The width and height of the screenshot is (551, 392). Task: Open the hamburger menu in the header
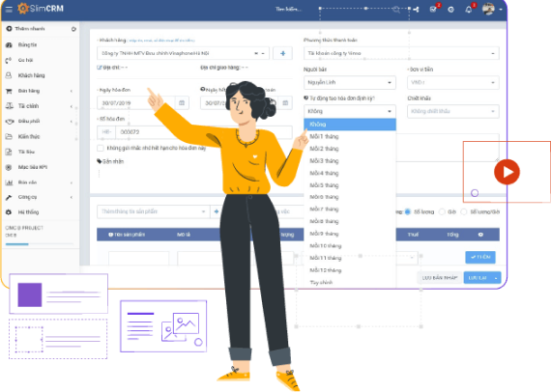9,9
